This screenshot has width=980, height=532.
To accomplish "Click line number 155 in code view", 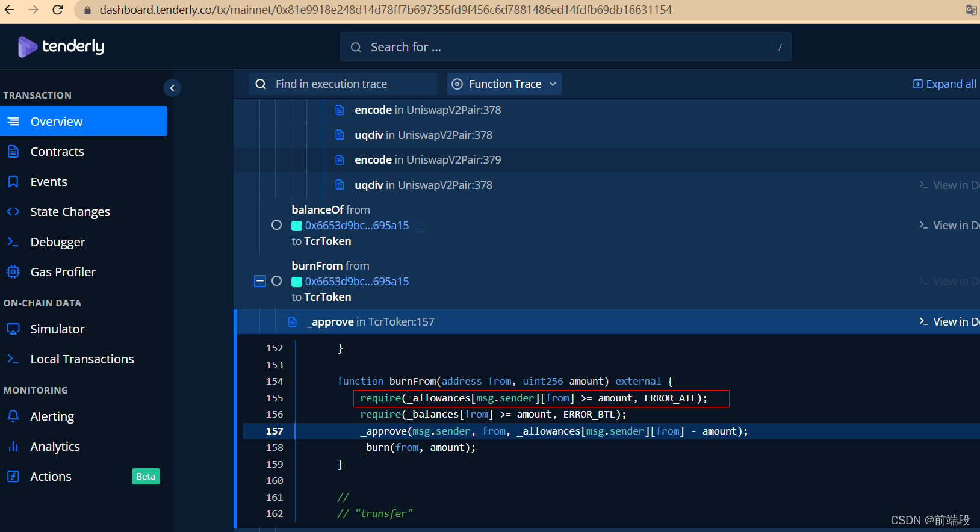I will pos(274,398).
